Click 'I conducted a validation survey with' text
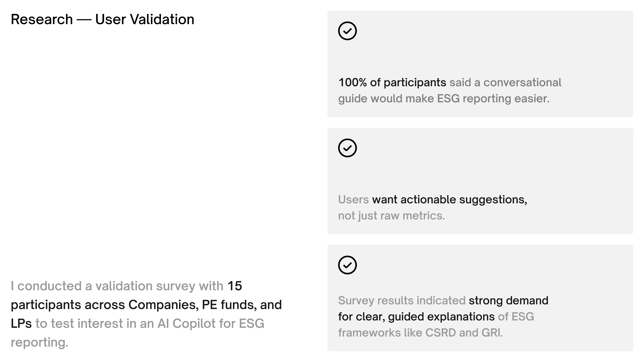Viewport: 644px width, 362px height. pos(117,286)
